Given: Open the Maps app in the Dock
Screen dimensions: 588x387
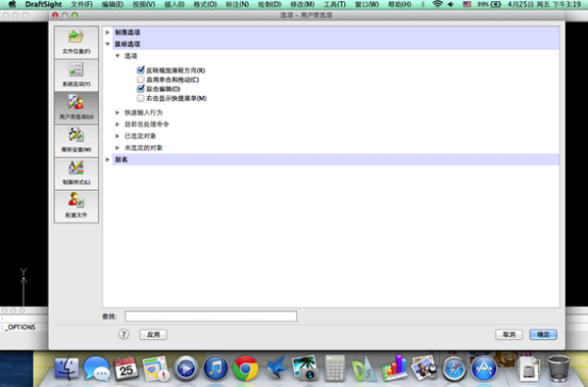Looking at the screenshot, I should (x=156, y=368).
